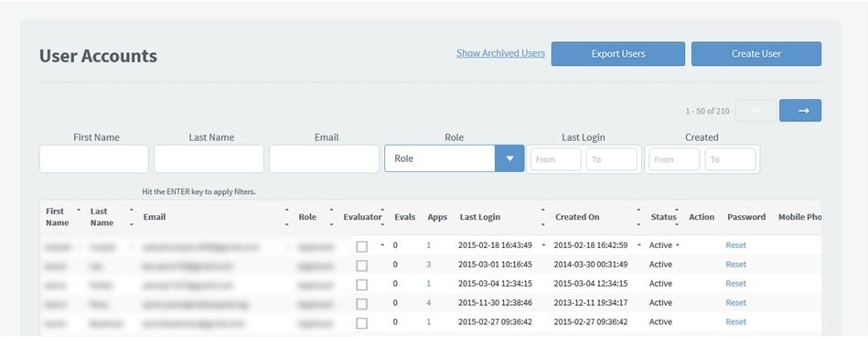Click the '1 - 50 of 210' page count
Viewport: 868px width, 337px height.
(707, 111)
